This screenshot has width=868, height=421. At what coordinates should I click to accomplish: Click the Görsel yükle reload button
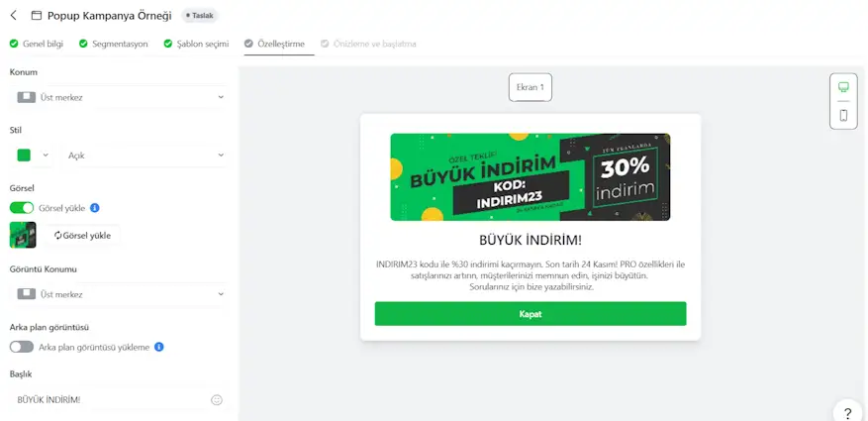coord(82,236)
